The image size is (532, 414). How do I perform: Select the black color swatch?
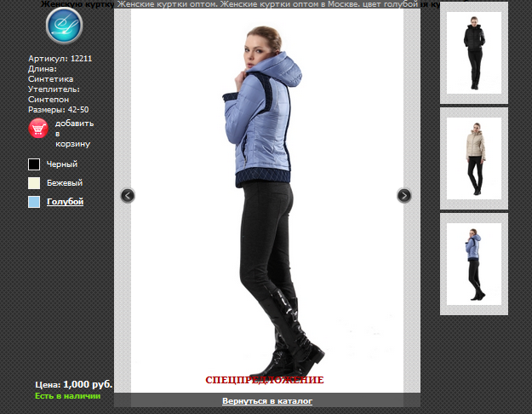point(34,164)
